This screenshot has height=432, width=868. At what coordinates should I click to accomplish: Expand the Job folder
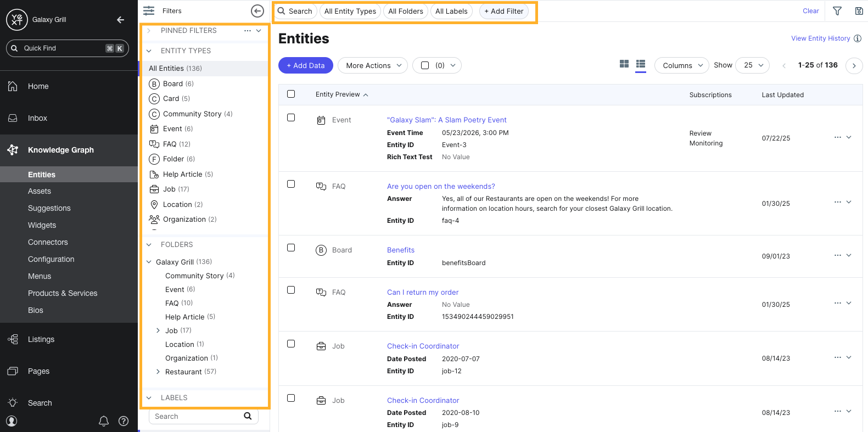(158, 330)
